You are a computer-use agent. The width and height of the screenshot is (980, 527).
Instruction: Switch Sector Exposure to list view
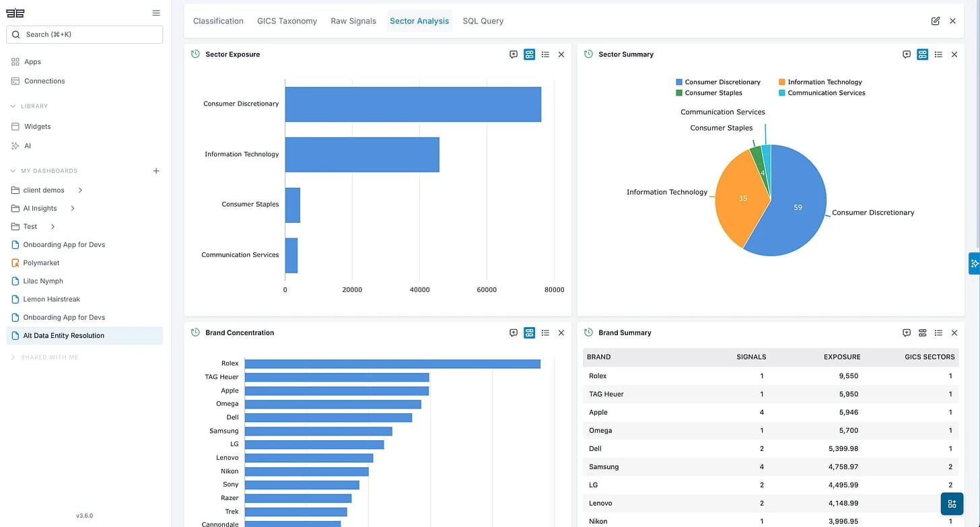pyautogui.click(x=545, y=55)
